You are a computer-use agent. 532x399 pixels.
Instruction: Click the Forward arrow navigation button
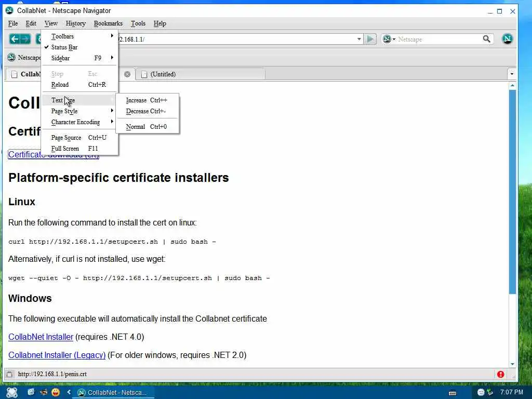point(25,39)
